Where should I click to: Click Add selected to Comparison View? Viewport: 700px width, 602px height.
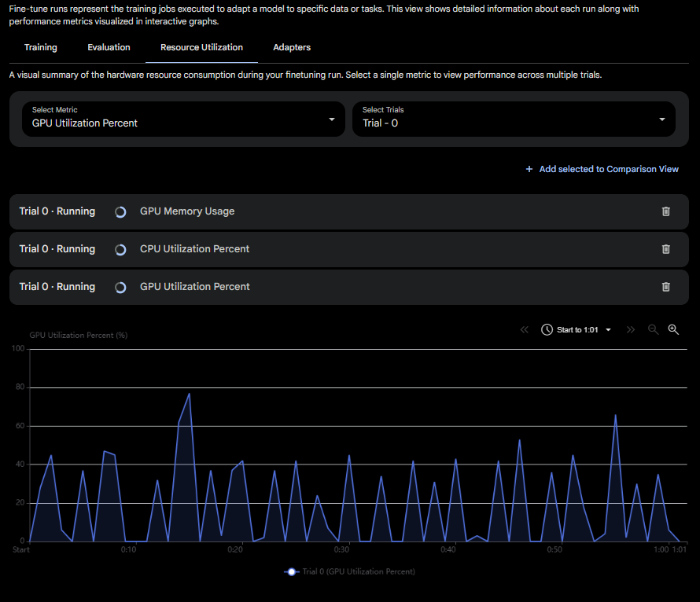[x=602, y=169]
